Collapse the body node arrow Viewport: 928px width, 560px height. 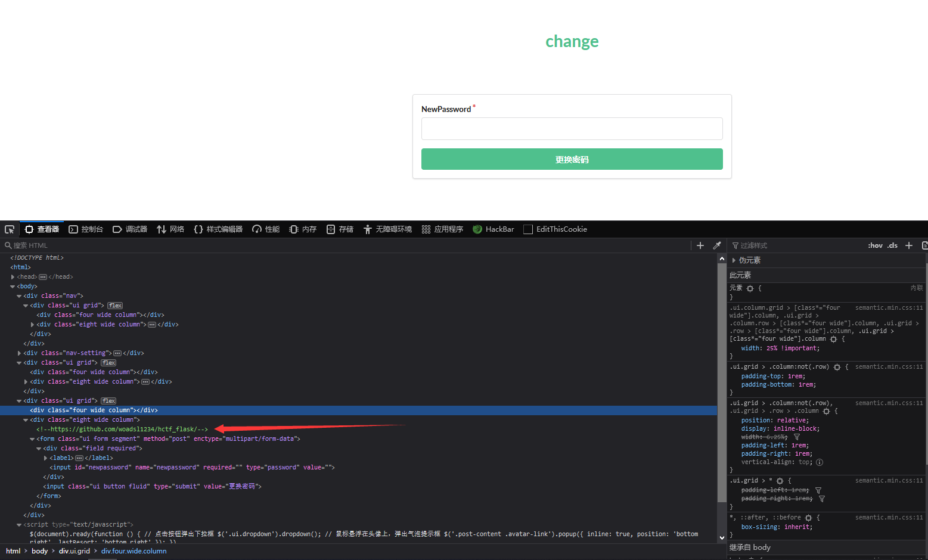click(x=13, y=287)
